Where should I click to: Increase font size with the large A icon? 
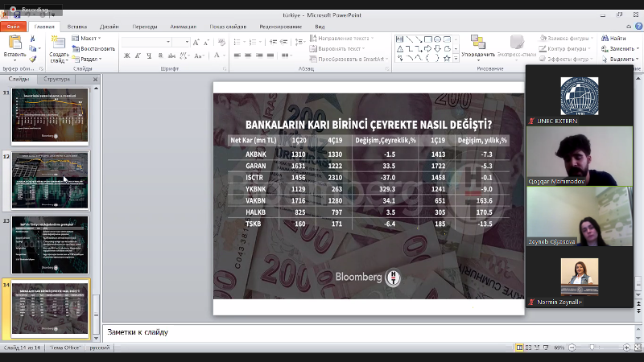pyautogui.click(x=196, y=43)
